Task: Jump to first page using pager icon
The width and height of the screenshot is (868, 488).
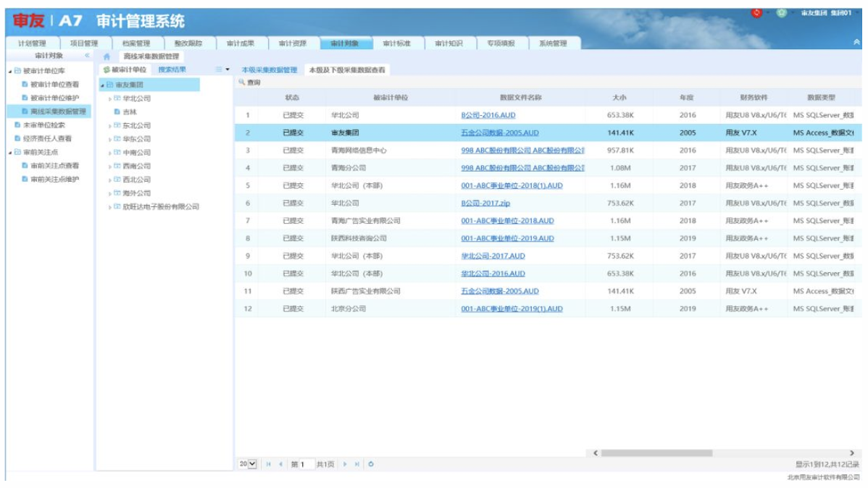Action: (x=269, y=464)
